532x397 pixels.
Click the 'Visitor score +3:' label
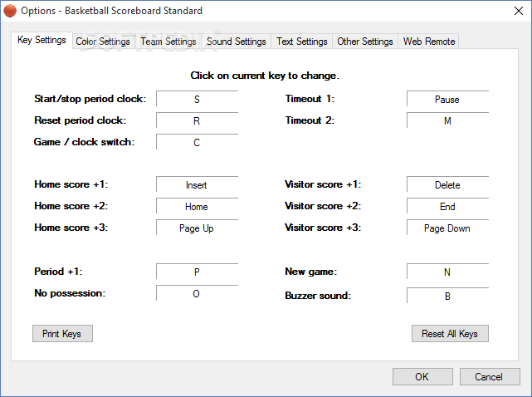tap(323, 228)
